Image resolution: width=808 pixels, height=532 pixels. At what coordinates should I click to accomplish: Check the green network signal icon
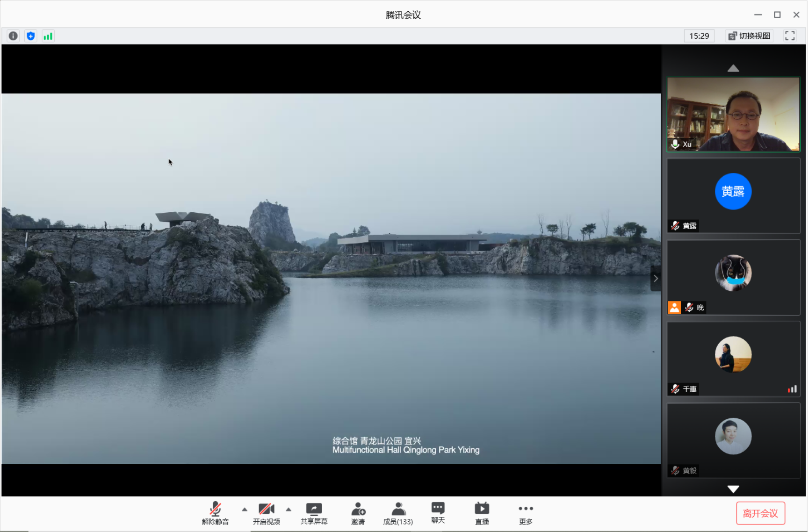[x=48, y=36]
